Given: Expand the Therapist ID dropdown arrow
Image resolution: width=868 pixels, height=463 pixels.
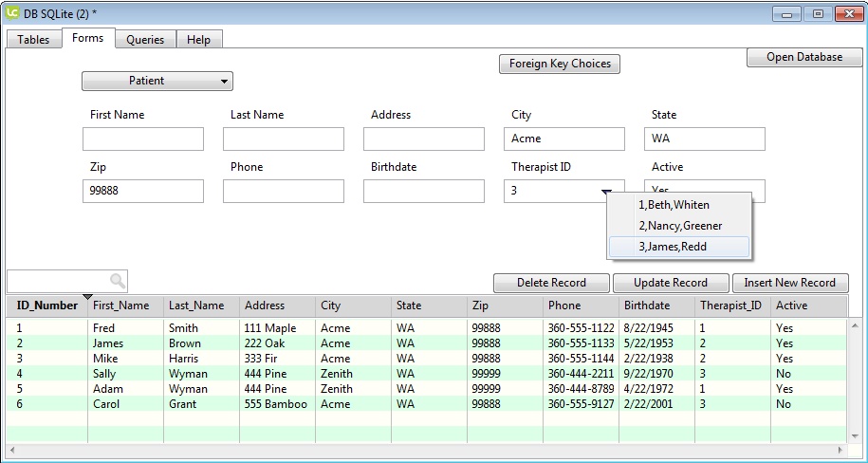Looking at the screenshot, I should point(605,192).
